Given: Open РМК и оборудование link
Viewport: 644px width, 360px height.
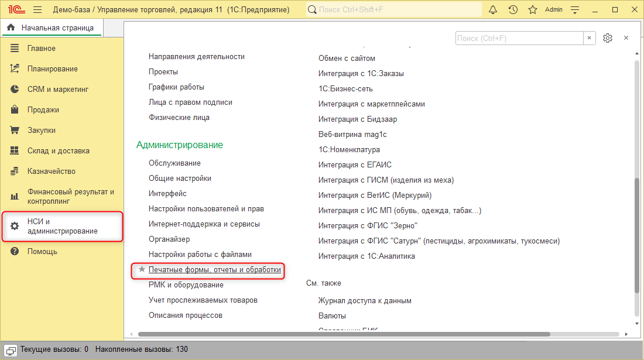Looking at the screenshot, I should coord(186,285).
